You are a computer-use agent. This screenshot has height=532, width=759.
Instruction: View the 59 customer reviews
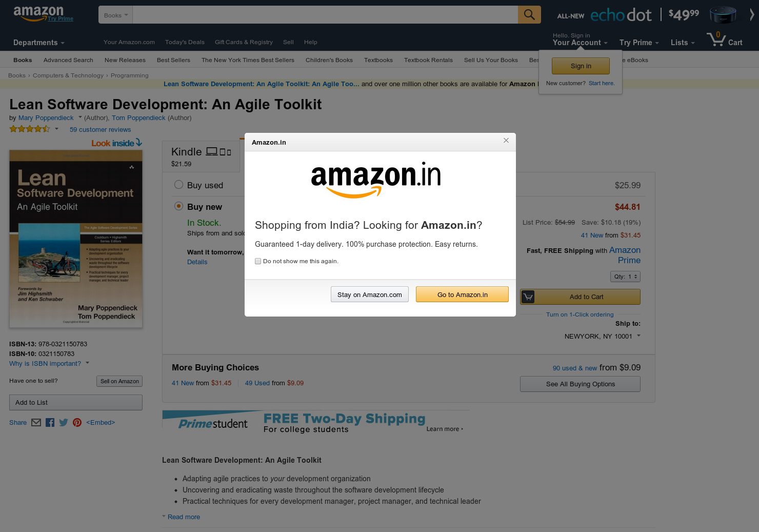pyautogui.click(x=100, y=129)
